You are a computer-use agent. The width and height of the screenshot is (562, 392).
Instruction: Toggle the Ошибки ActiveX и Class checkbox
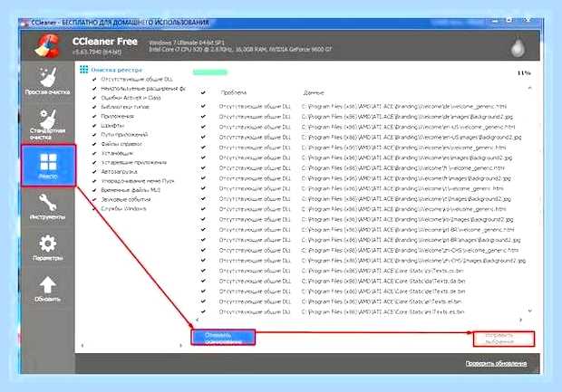point(94,98)
